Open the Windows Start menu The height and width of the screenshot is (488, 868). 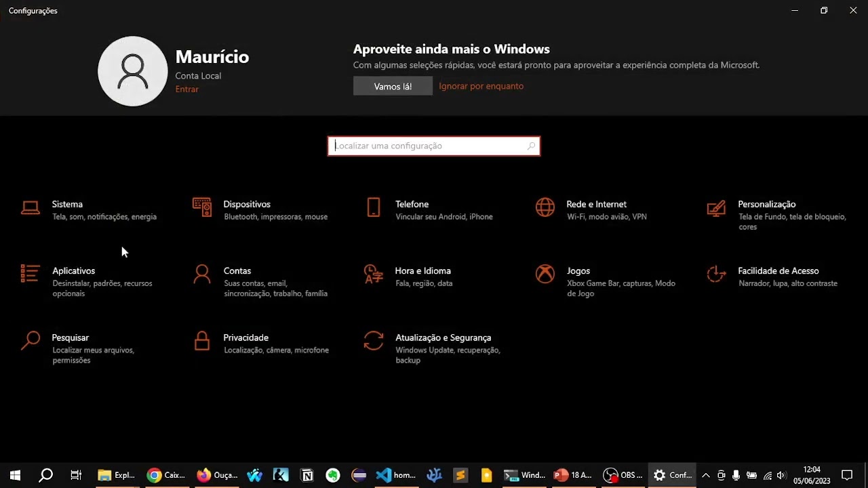pyautogui.click(x=15, y=475)
